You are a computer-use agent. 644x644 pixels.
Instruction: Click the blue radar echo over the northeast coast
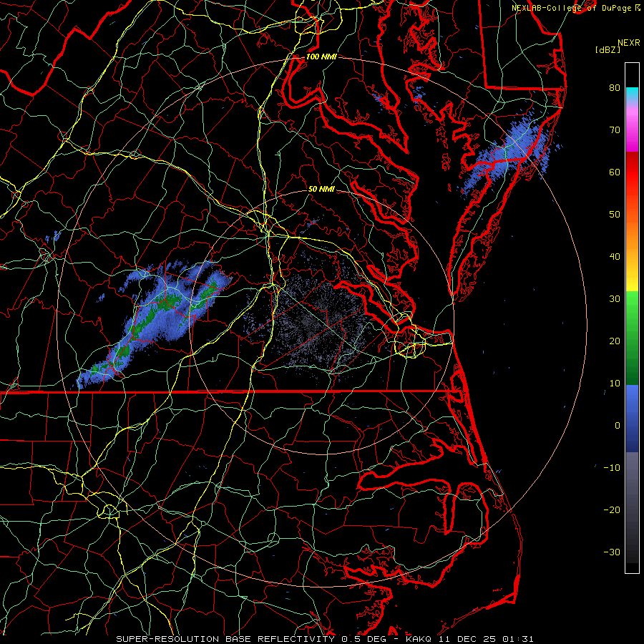(509, 152)
